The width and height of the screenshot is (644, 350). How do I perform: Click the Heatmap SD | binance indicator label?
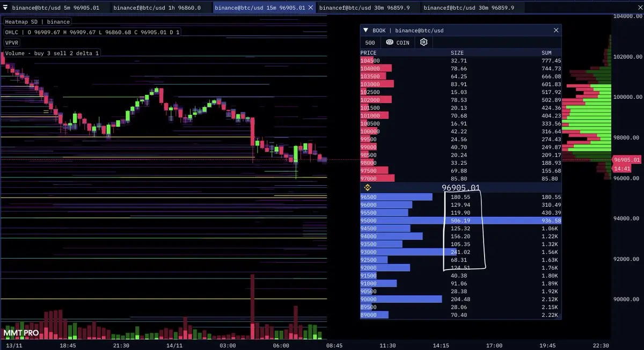(x=37, y=21)
